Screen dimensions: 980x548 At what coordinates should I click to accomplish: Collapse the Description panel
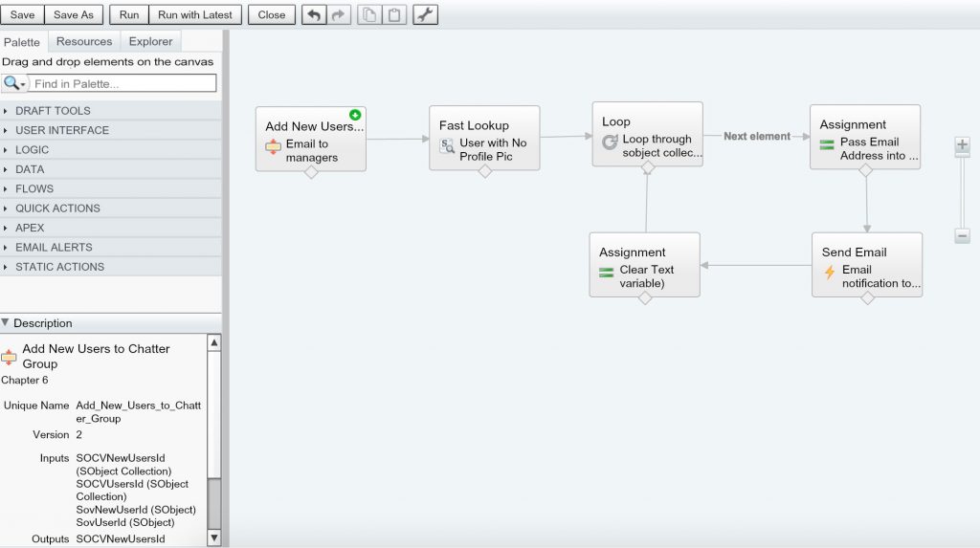[6, 323]
